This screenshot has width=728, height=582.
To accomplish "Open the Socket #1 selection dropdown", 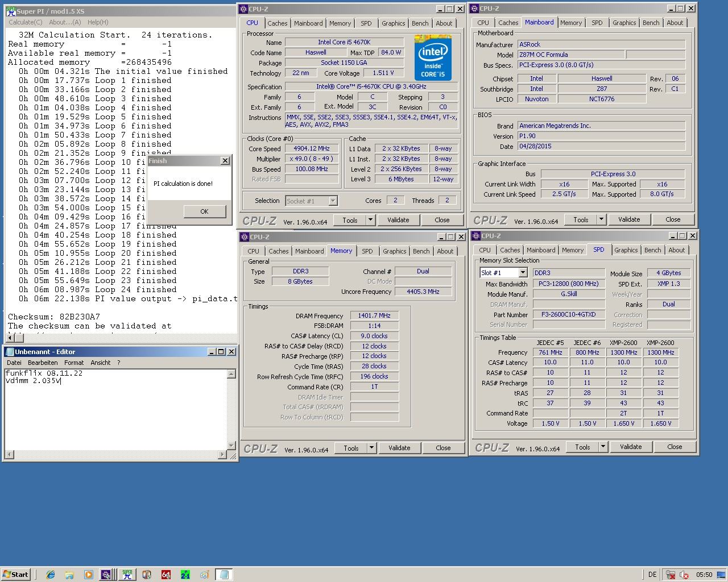I will [333, 201].
